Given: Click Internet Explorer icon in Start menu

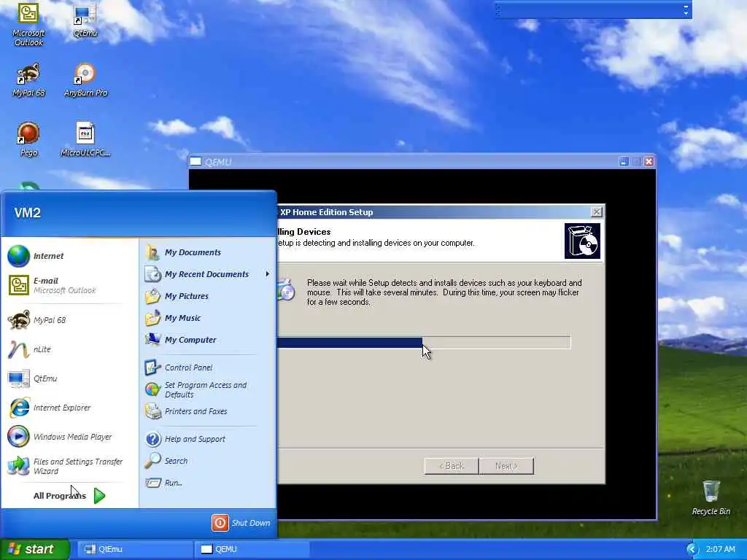Looking at the screenshot, I should pos(18,408).
